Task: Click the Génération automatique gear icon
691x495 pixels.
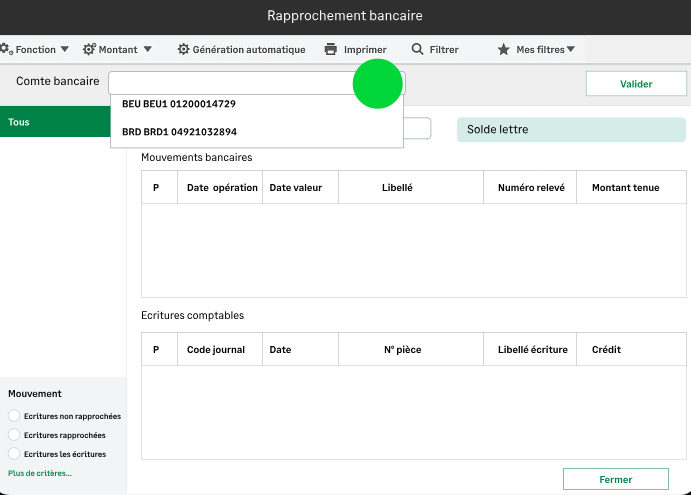Action: tap(183, 49)
